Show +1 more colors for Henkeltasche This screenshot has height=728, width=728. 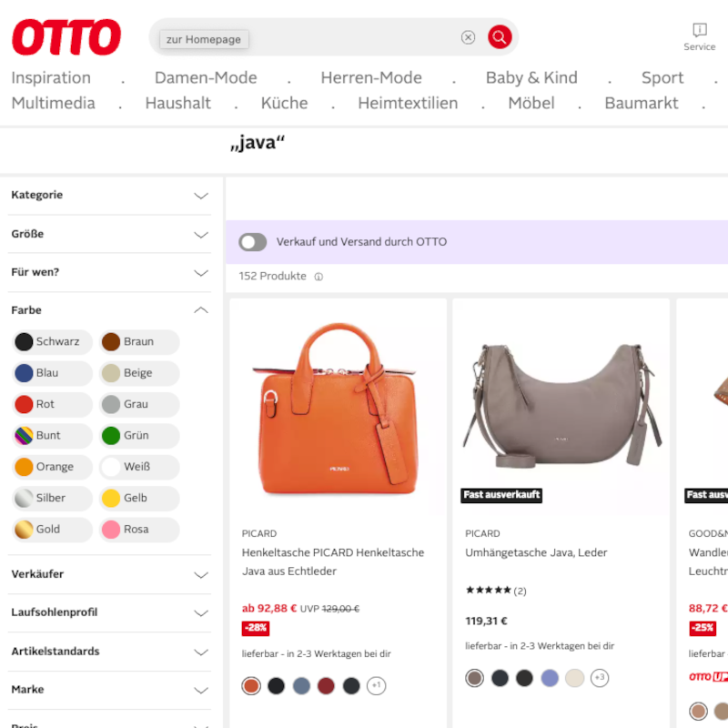coord(376,686)
